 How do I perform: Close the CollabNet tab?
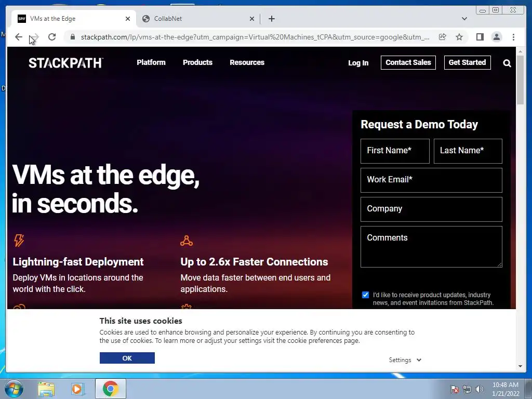pos(252,19)
